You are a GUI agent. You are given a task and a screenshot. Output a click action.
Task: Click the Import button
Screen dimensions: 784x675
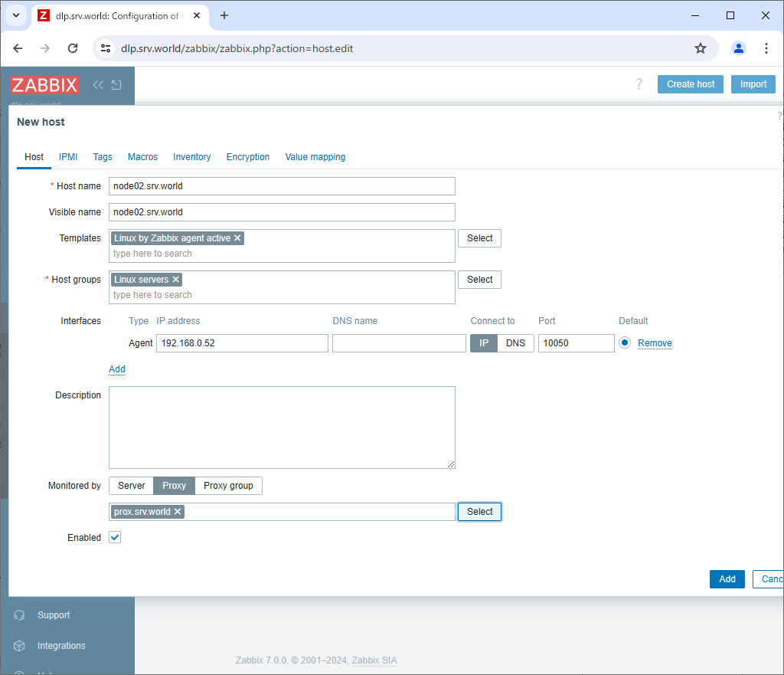753,84
